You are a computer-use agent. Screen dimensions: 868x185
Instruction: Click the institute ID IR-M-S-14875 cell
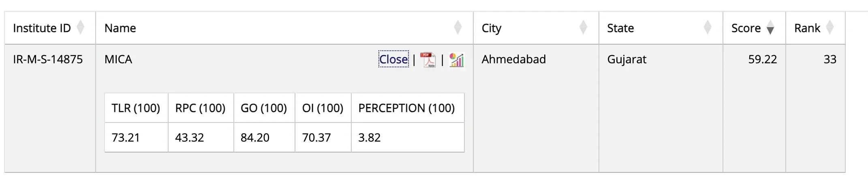[x=48, y=59]
